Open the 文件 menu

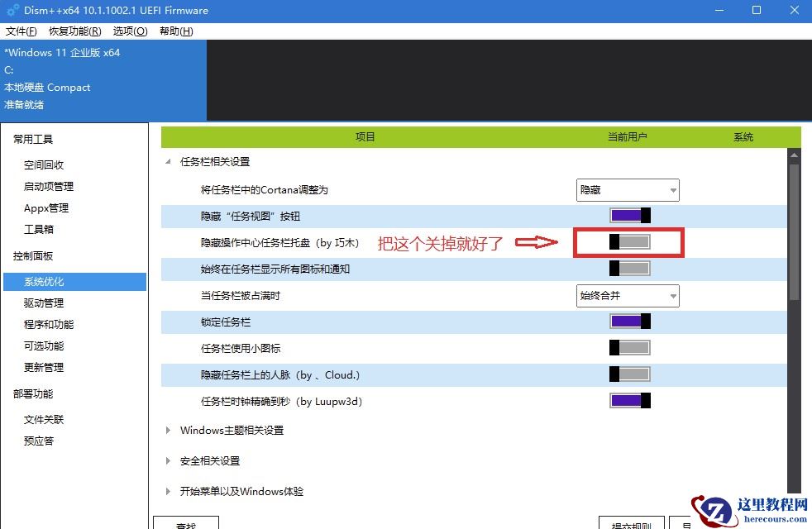coord(21,31)
